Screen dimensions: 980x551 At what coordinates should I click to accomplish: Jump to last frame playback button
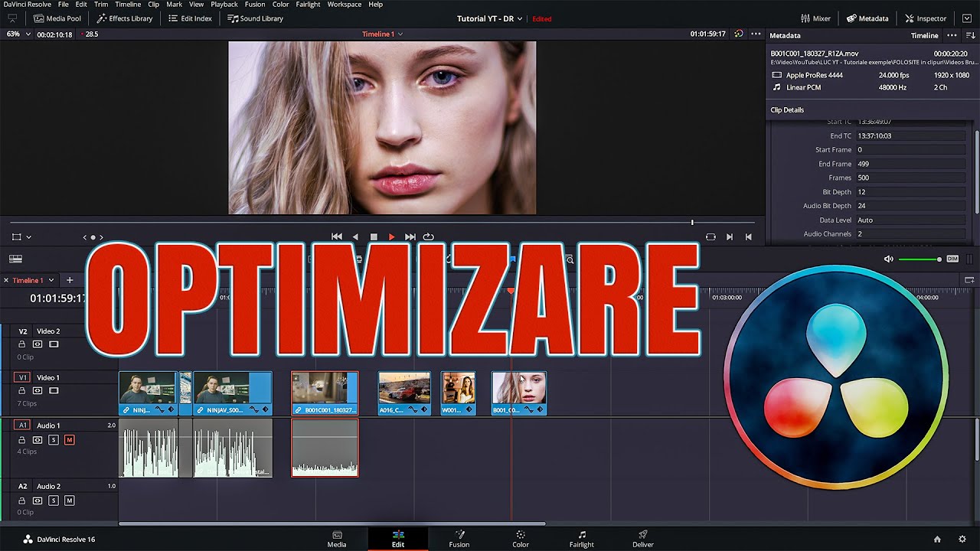[x=410, y=237]
